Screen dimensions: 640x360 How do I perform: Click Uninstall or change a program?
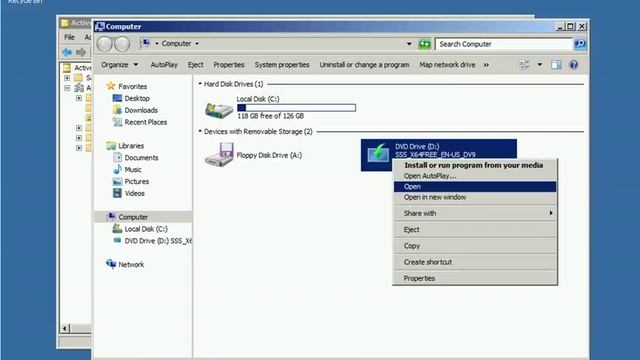click(364, 65)
